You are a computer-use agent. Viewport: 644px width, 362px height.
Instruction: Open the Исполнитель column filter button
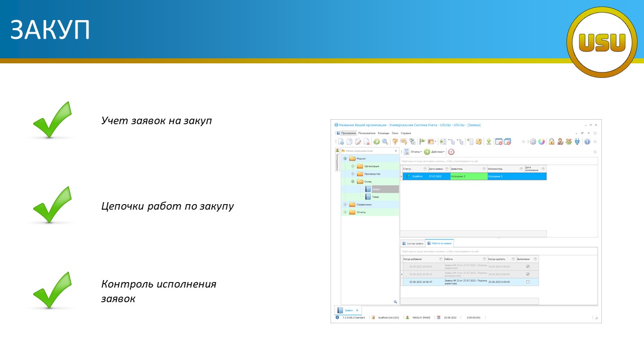tap(520, 168)
